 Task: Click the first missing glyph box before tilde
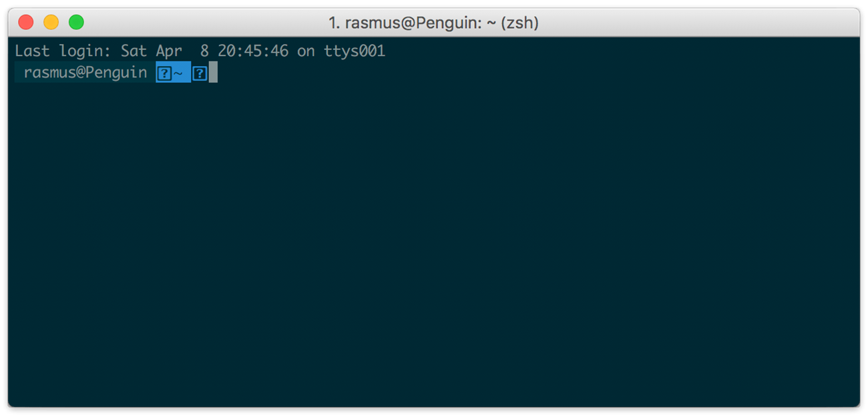click(x=164, y=73)
